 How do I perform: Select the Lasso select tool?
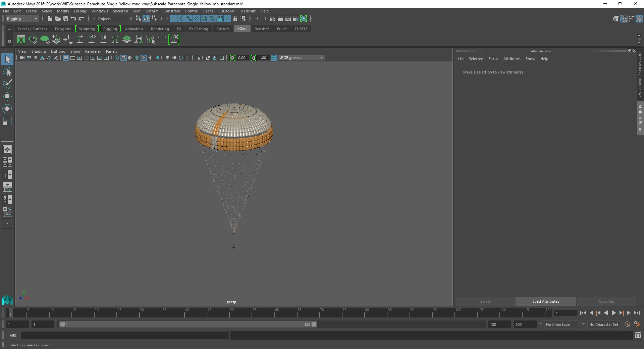(7, 72)
